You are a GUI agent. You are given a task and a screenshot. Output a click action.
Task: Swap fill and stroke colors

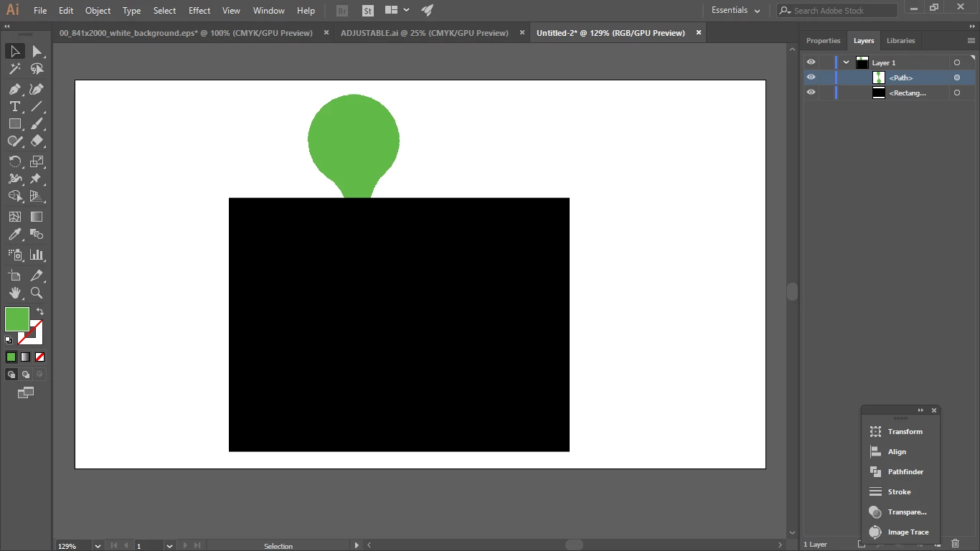tap(40, 311)
